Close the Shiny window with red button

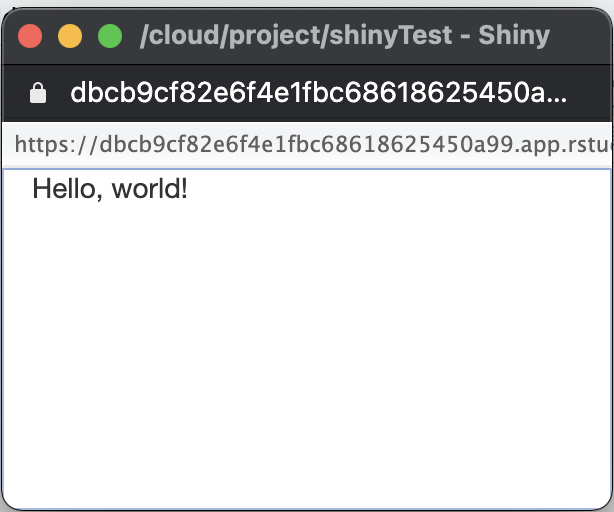[x=30, y=37]
